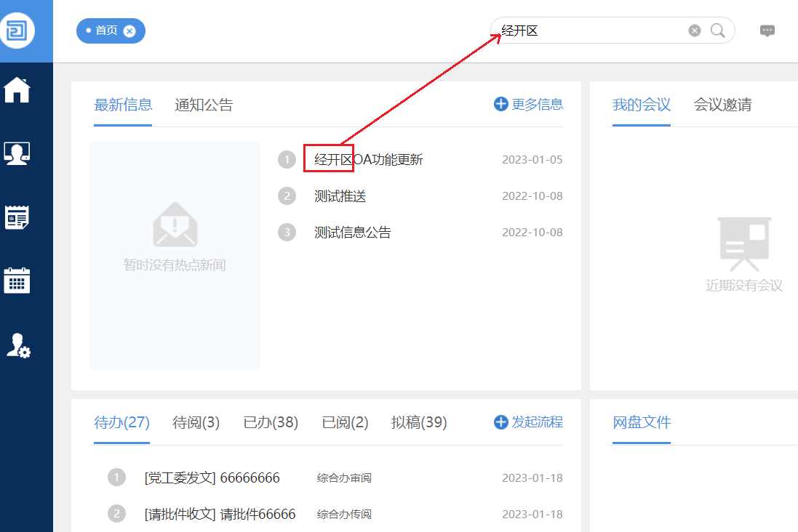798x532 pixels.
Task: Open the 测试推送 news item
Action: [340, 196]
